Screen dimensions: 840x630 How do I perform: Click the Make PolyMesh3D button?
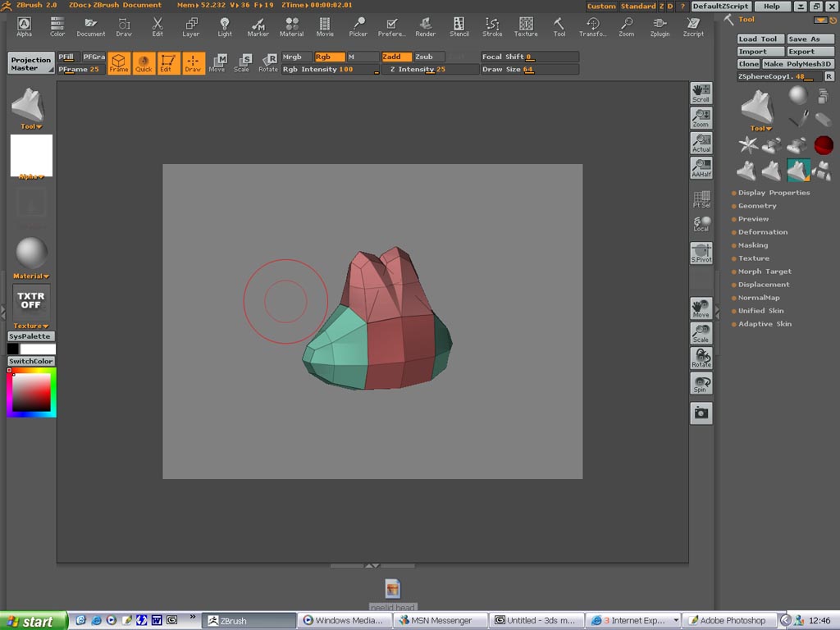(797, 64)
